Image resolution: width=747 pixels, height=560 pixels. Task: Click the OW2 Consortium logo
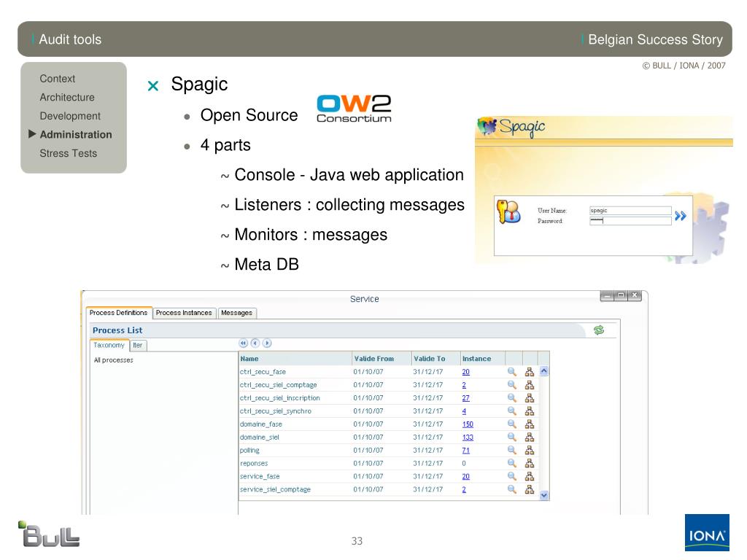click(354, 109)
